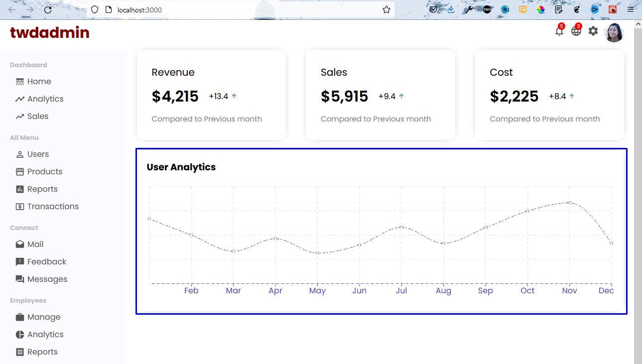The image size is (642, 364).
Task: Click the Products storefront icon
Action: click(x=20, y=172)
